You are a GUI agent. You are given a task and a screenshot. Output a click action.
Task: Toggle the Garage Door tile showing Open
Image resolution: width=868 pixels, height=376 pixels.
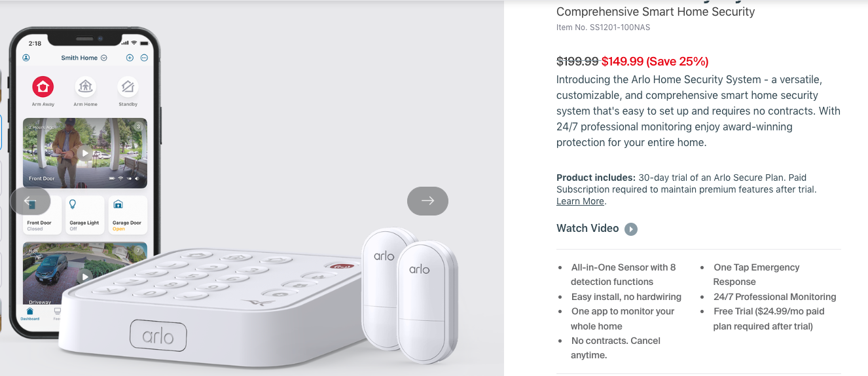tap(126, 214)
